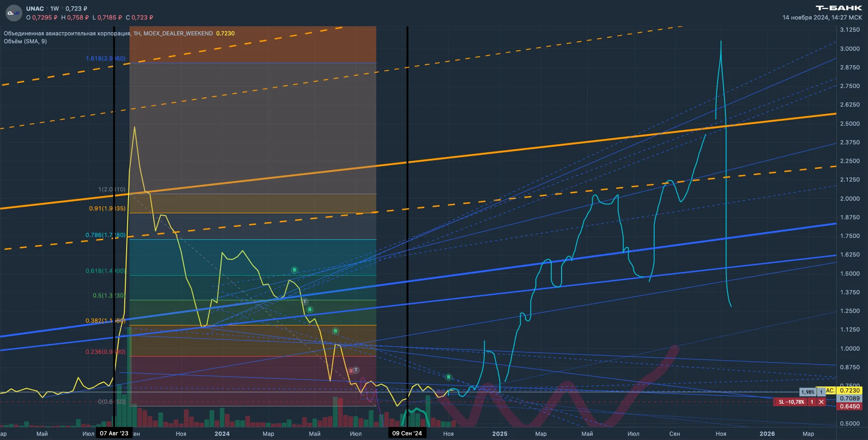
Task: Select the SL −10,78% stop-loss label
Action: point(791,402)
